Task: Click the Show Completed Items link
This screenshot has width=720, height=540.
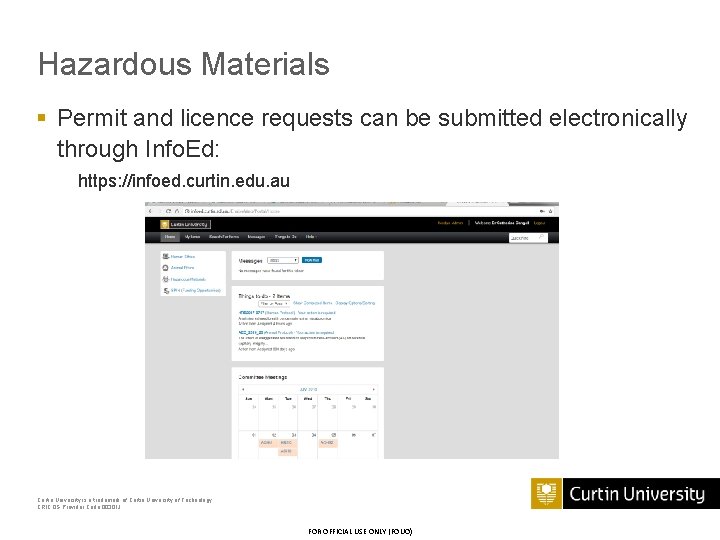Action: [312, 303]
